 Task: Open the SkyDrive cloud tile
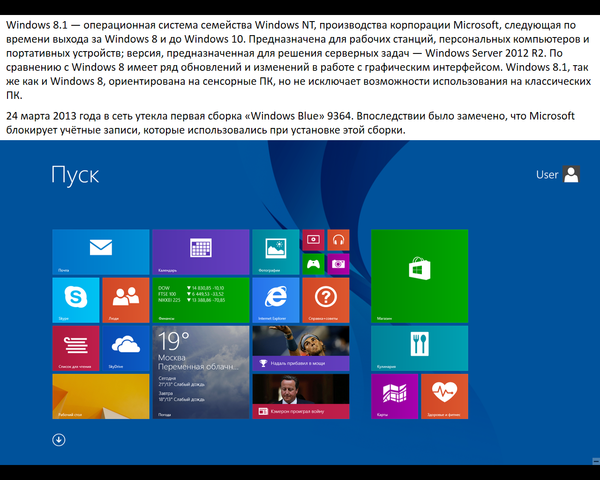tap(124, 348)
